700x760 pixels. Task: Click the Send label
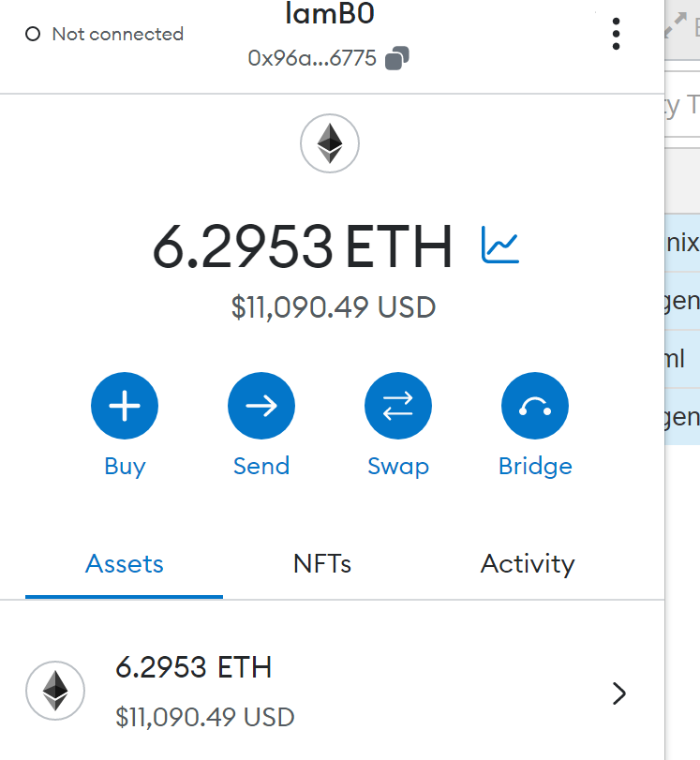click(x=261, y=467)
